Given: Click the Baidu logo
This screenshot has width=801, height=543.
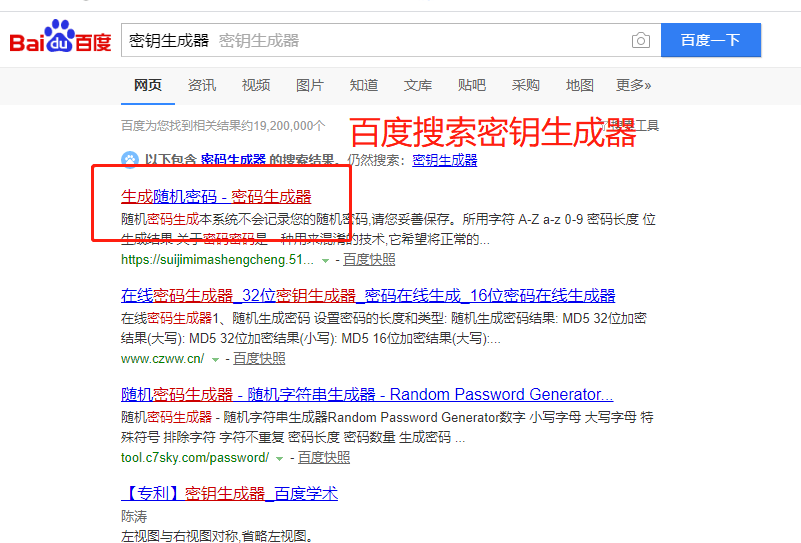Looking at the screenshot, I should 60,41.
